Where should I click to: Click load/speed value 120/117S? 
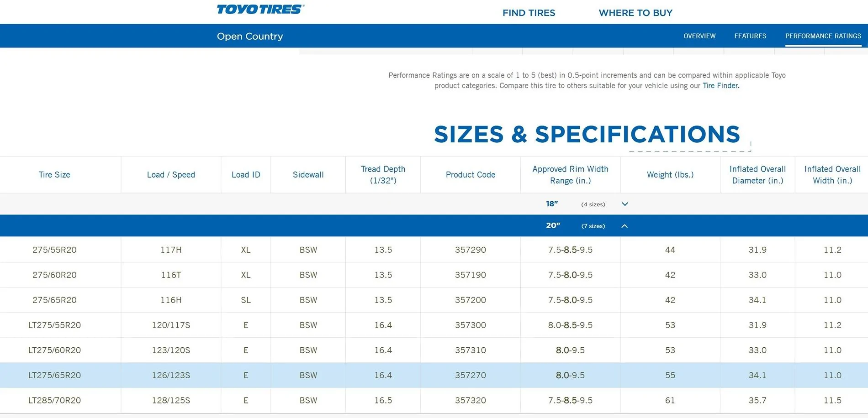pos(171,325)
